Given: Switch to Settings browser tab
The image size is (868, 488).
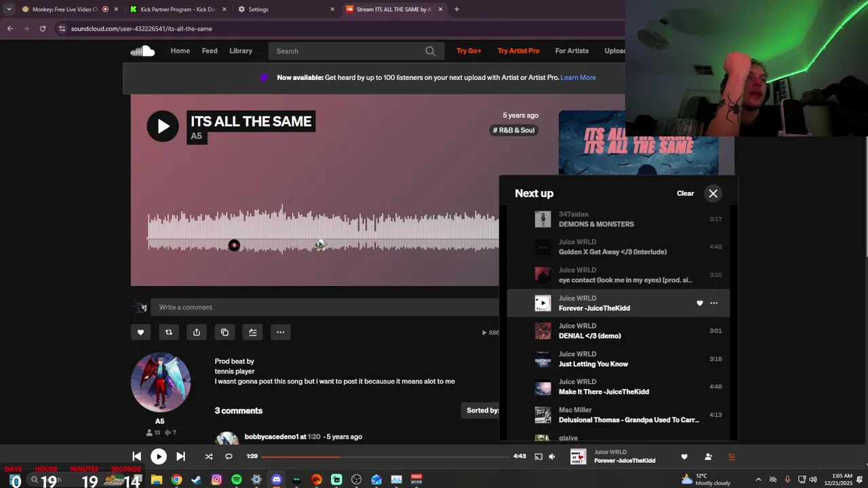Looking at the screenshot, I should click(x=285, y=9).
